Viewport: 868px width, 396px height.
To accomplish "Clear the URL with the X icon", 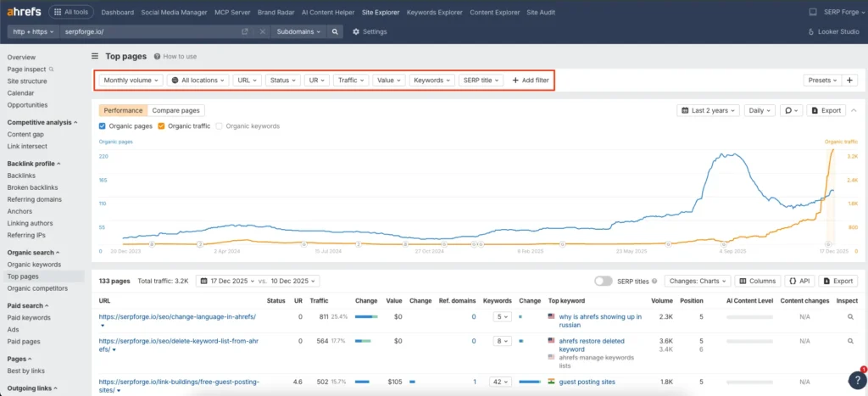I will pos(262,31).
